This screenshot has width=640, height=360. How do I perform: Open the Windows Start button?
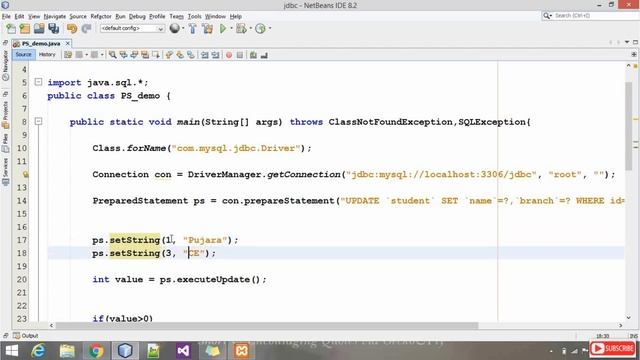click(x=12, y=351)
